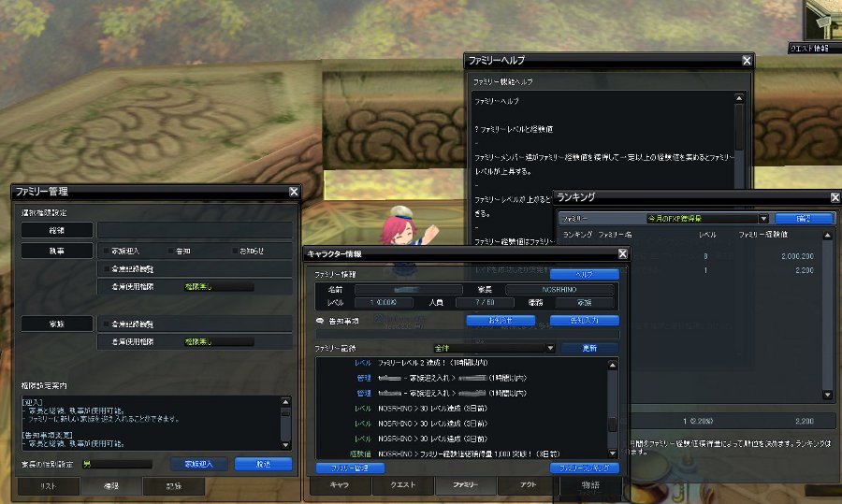
Task: Select the 総領 role label
Action: point(57,230)
